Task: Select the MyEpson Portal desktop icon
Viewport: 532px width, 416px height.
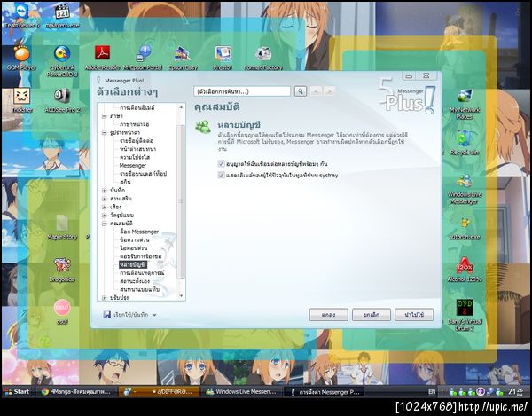Action: click(143, 58)
